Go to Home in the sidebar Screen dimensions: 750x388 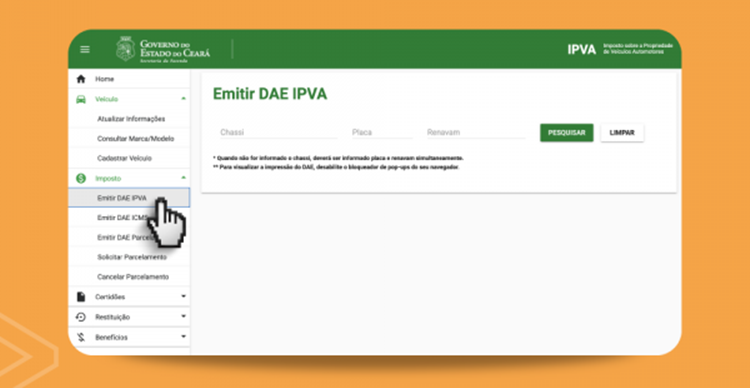[x=129, y=79]
